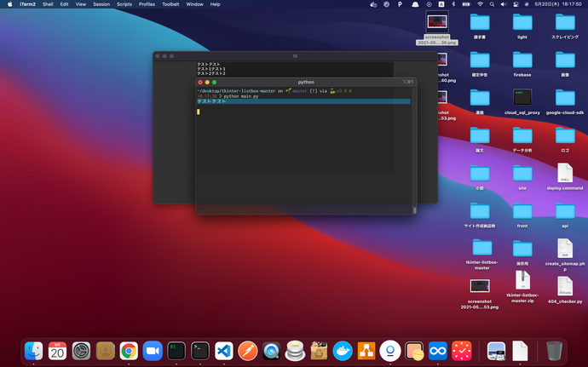Screen dimensions: 588x367
Task: Select the 保存用 folder on desktop
Action: point(522,253)
